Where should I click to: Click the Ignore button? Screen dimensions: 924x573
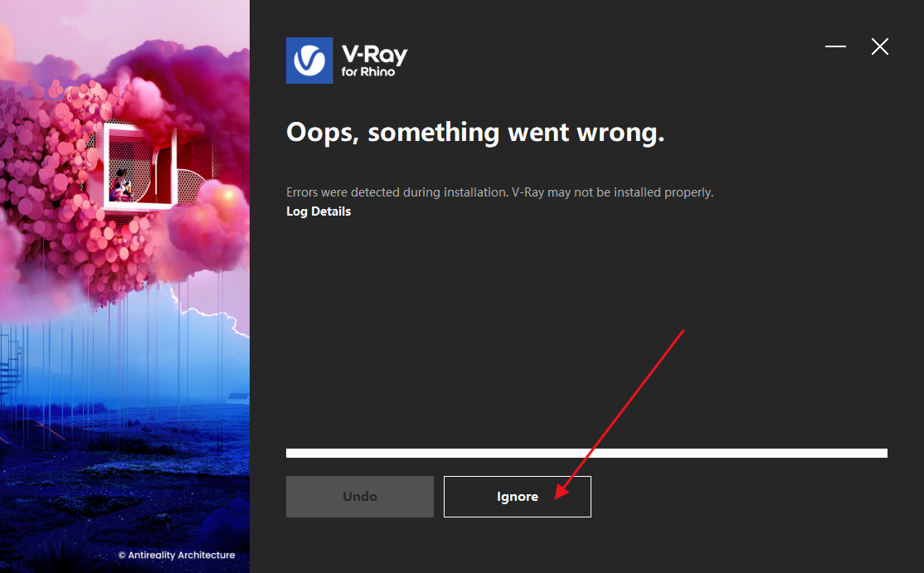click(518, 497)
